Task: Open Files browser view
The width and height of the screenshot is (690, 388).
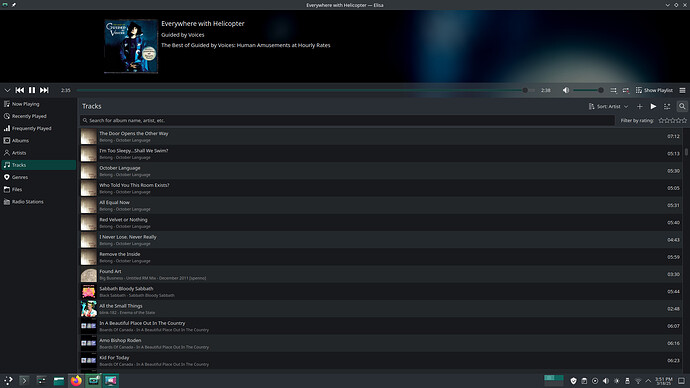Action: coord(38,190)
